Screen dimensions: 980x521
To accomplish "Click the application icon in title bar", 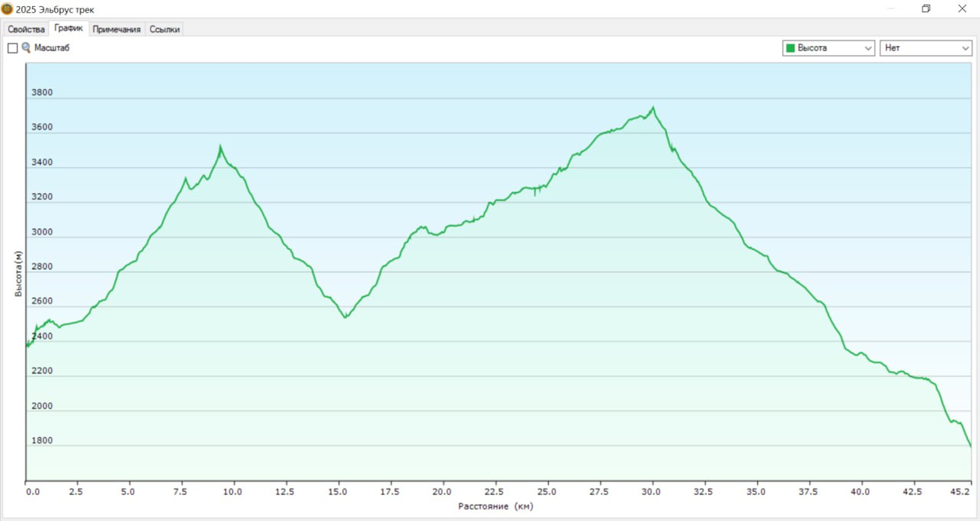I will 7,9.
